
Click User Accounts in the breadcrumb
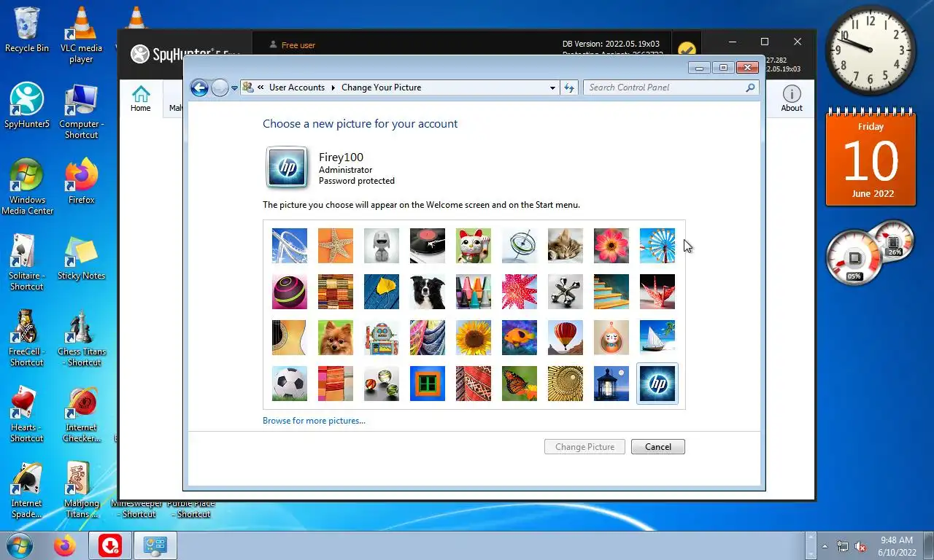coord(296,87)
